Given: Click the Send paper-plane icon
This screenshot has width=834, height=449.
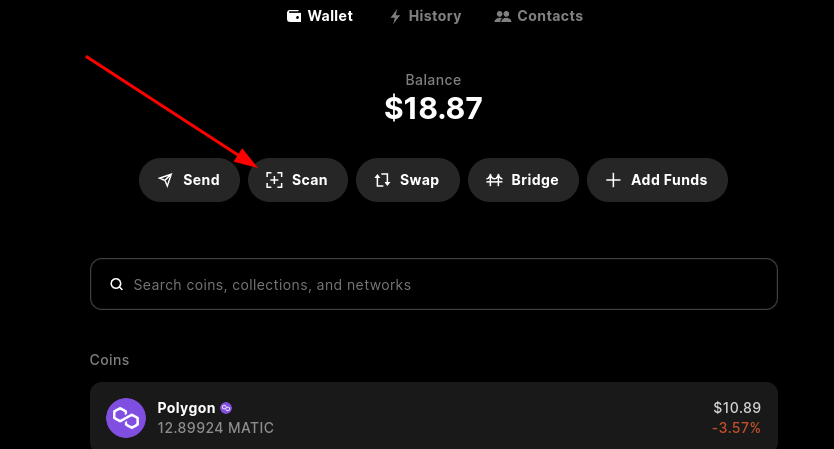Looking at the screenshot, I should (166, 180).
